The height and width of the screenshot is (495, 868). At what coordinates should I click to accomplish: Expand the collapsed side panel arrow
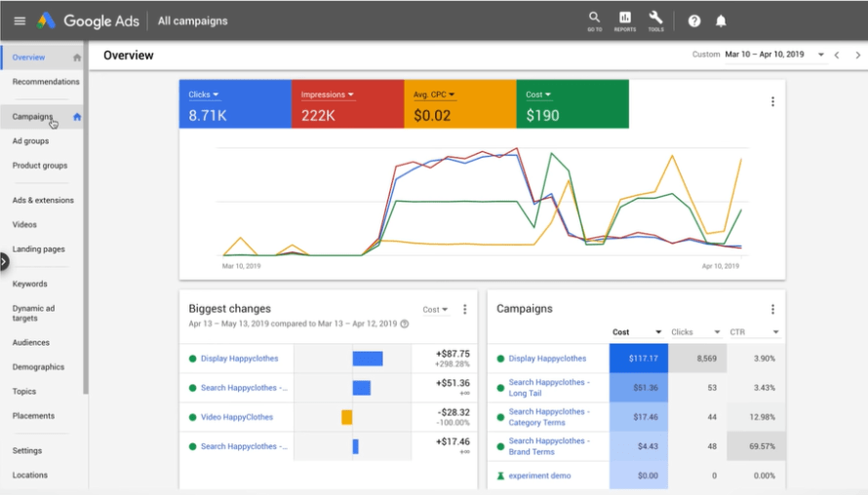tap(4, 261)
